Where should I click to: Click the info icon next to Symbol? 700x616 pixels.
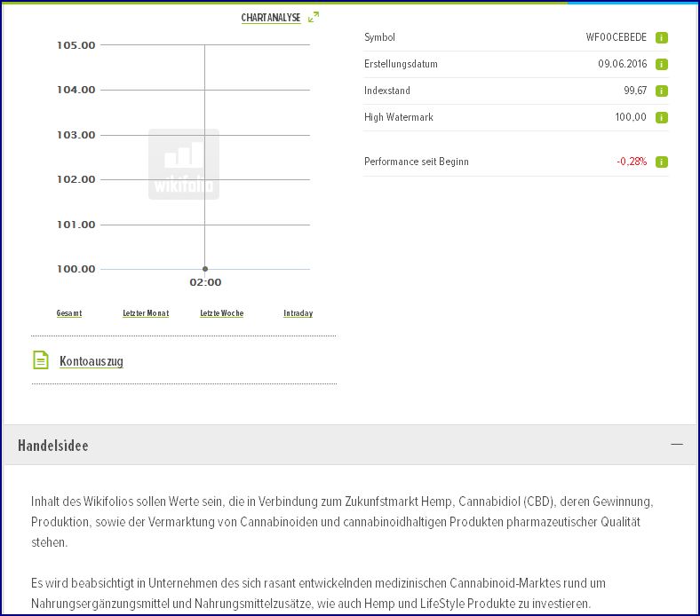662,37
